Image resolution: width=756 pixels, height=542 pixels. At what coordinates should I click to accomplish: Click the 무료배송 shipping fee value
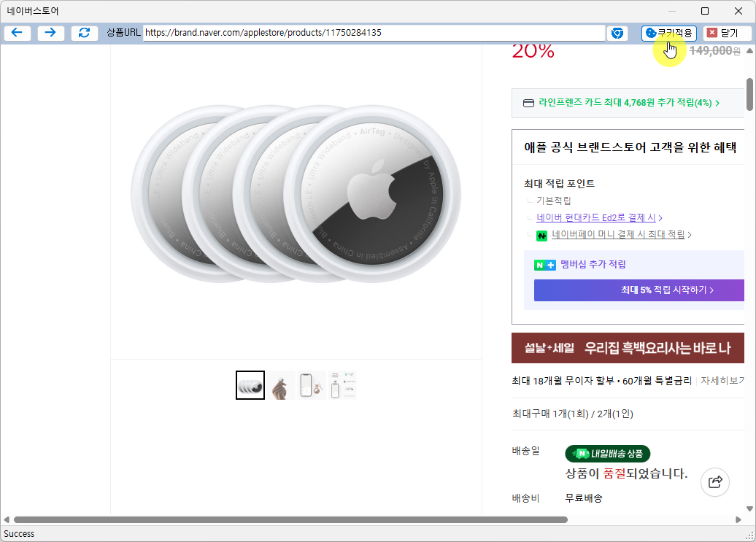point(584,498)
